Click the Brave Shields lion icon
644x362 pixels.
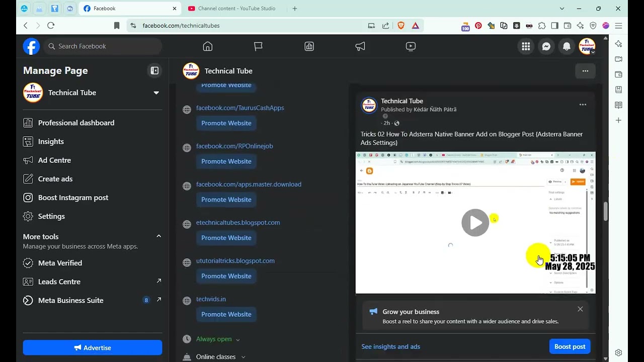pos(401,26)
